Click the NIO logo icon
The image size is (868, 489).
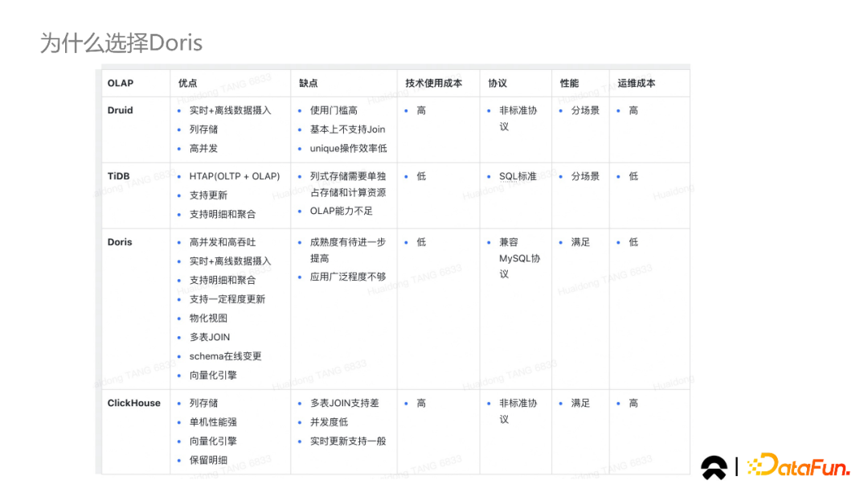[714, 467]
